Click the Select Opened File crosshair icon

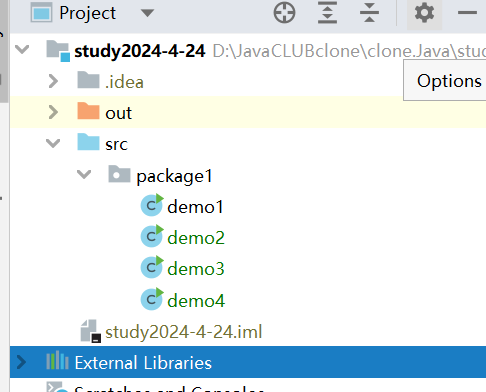284,13
